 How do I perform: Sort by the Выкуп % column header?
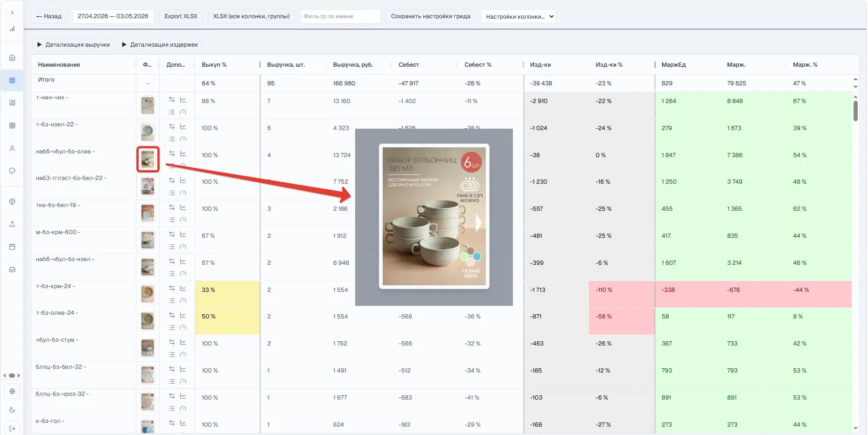click(214, 65)
